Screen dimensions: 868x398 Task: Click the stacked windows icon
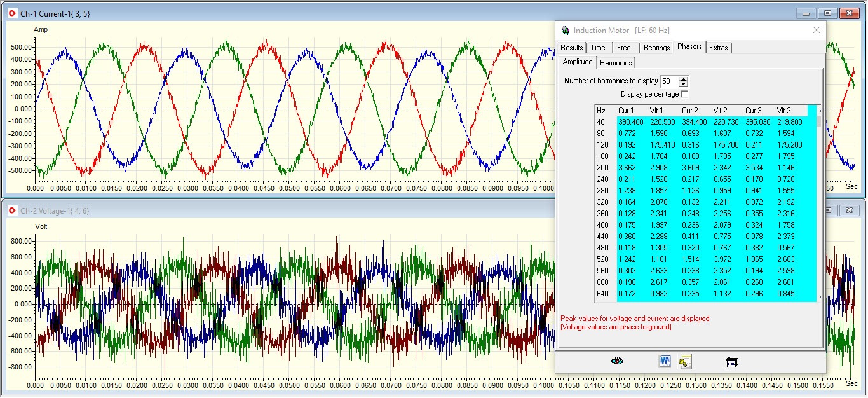point(731,362)
